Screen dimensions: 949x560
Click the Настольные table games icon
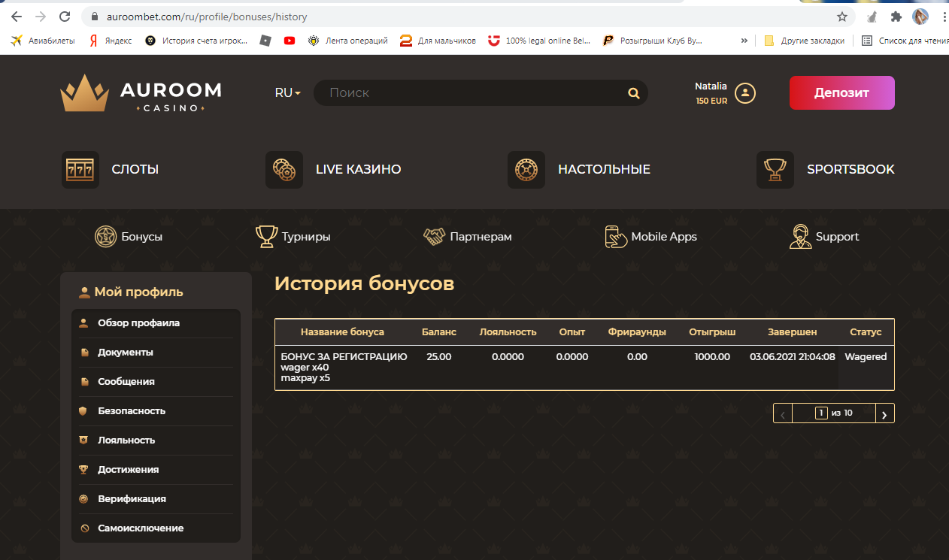pos(526,169)
